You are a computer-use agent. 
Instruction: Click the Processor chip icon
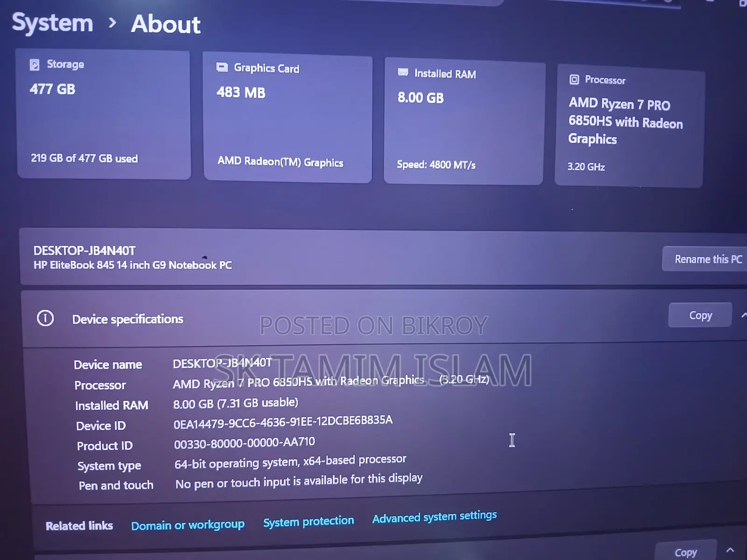pyautogui.click(x=574, y=79)
